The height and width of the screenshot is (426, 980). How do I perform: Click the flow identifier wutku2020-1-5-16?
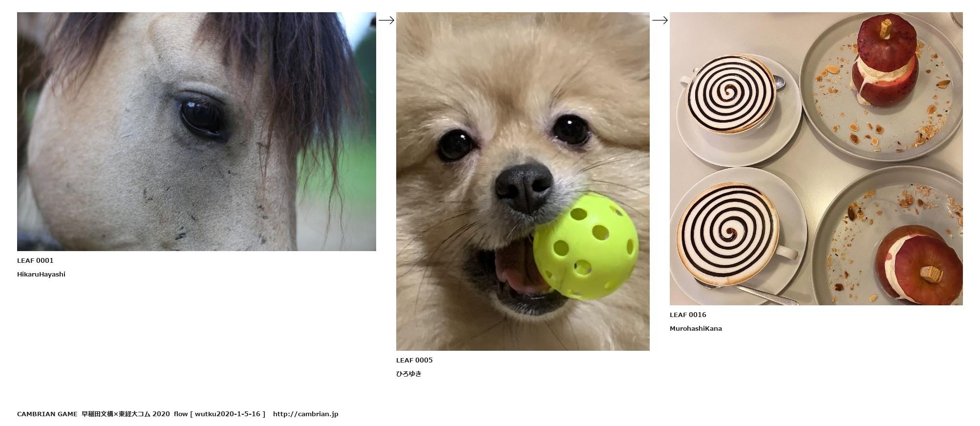click(x=228, y=414)
